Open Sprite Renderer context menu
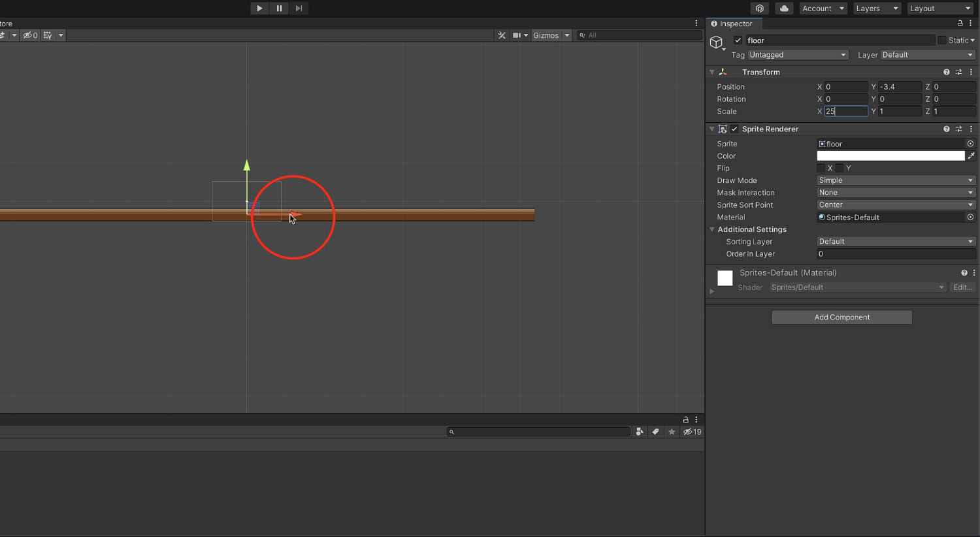Image resolution: width=980 pixels, height=537 pixels. 972,129
